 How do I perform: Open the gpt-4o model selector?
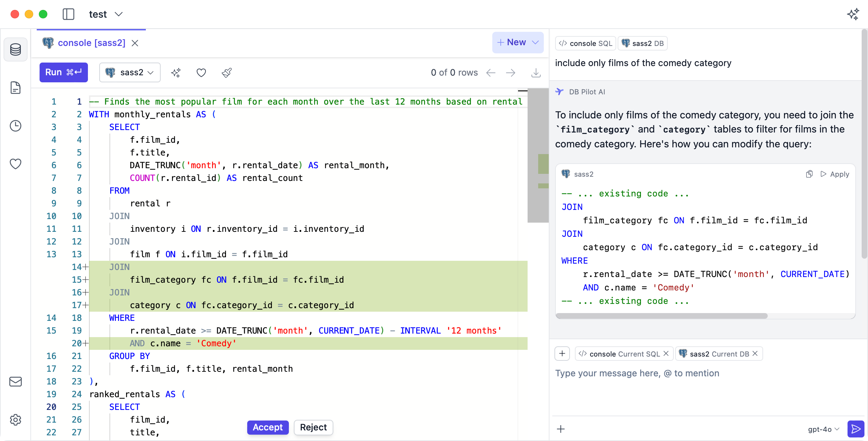click(824, 429)
